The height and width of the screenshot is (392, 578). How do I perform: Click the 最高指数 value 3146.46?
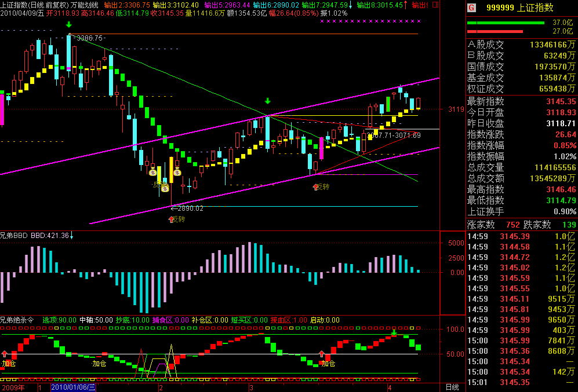tap(561, 190)
